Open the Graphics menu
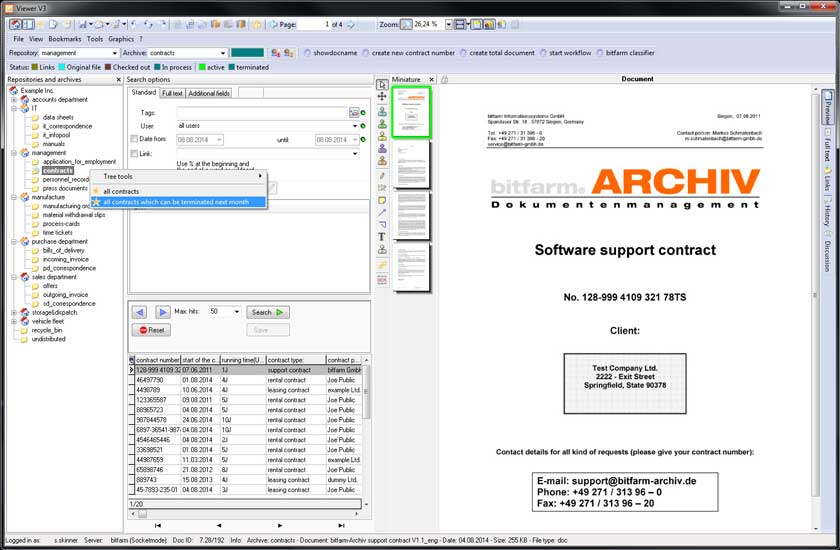The height and width of the screenshot is (550, 840). 121,39
